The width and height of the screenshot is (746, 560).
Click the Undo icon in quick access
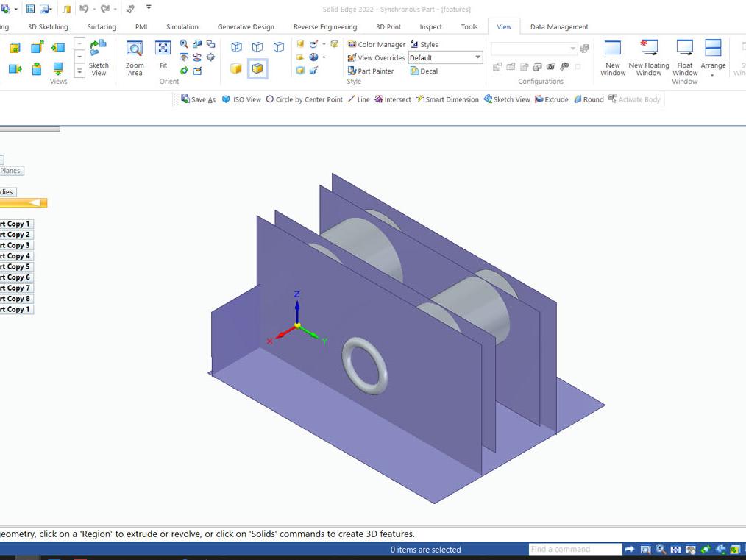pyautogui.click(x=84, y=9)
